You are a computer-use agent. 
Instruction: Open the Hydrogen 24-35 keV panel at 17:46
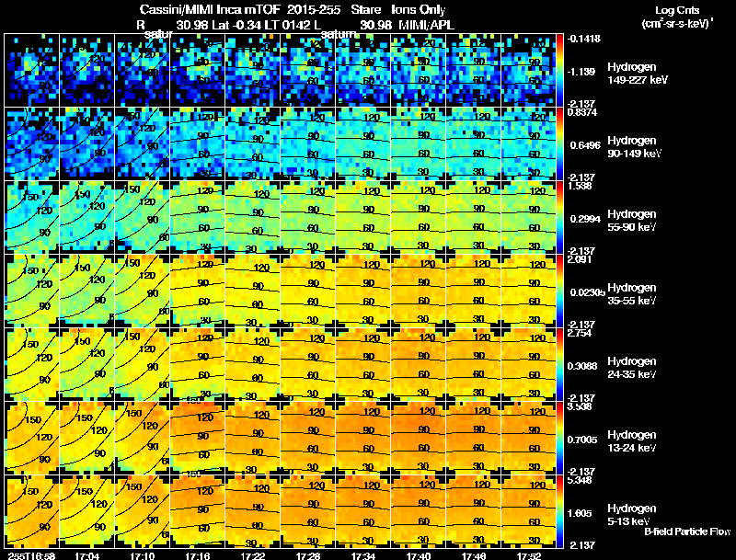474,364
